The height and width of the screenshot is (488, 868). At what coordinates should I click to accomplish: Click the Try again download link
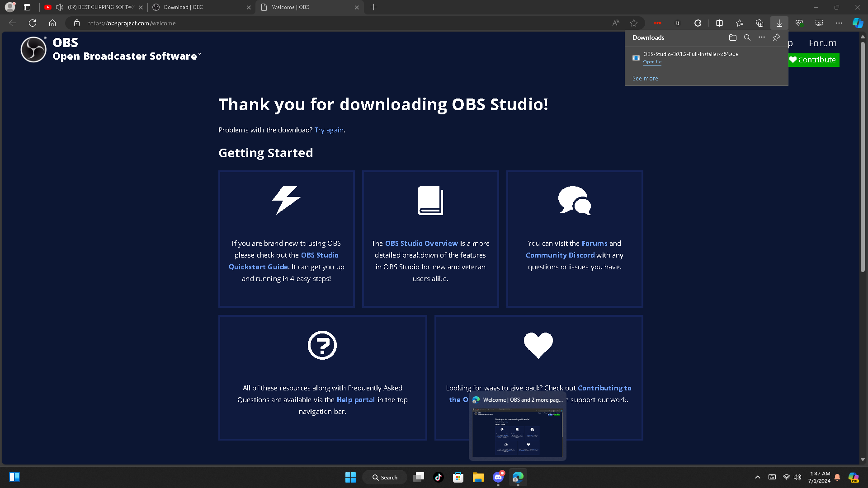(x=329, y=130)
